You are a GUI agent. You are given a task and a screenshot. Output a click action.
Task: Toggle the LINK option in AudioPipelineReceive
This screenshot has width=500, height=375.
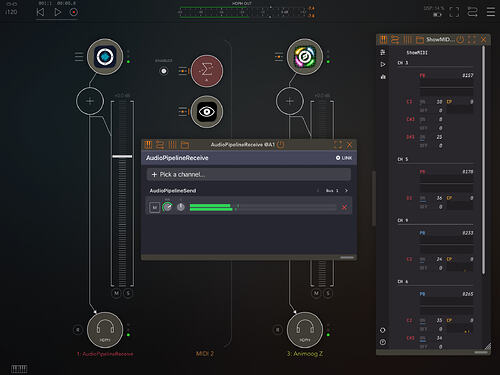344,158
